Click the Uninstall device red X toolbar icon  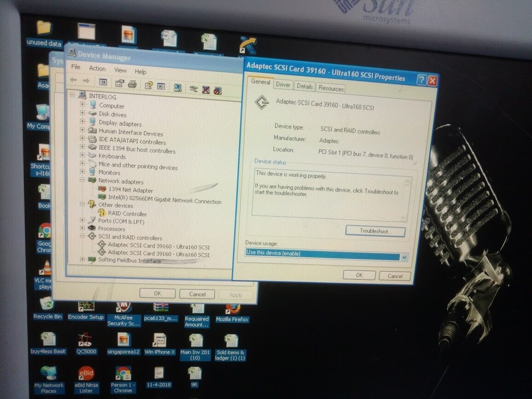click(205, 89)
